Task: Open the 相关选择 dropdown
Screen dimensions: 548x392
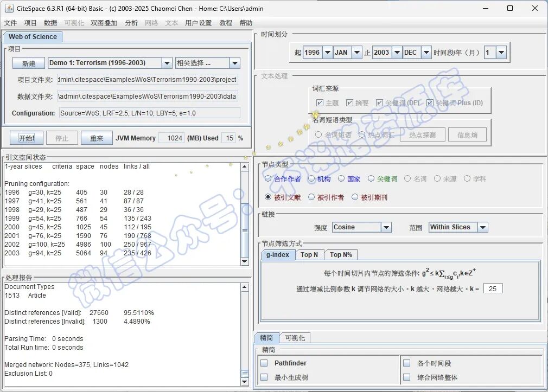Action: coord(235,63)
